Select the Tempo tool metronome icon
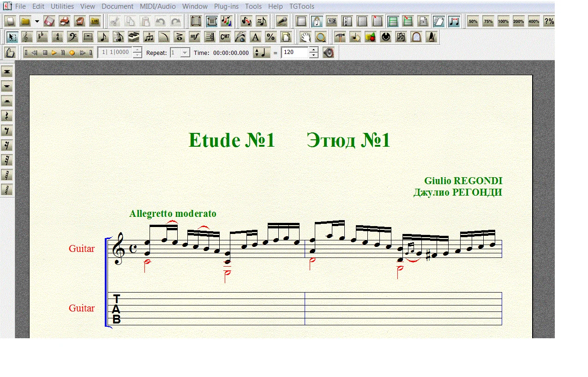 coord(432,37)
